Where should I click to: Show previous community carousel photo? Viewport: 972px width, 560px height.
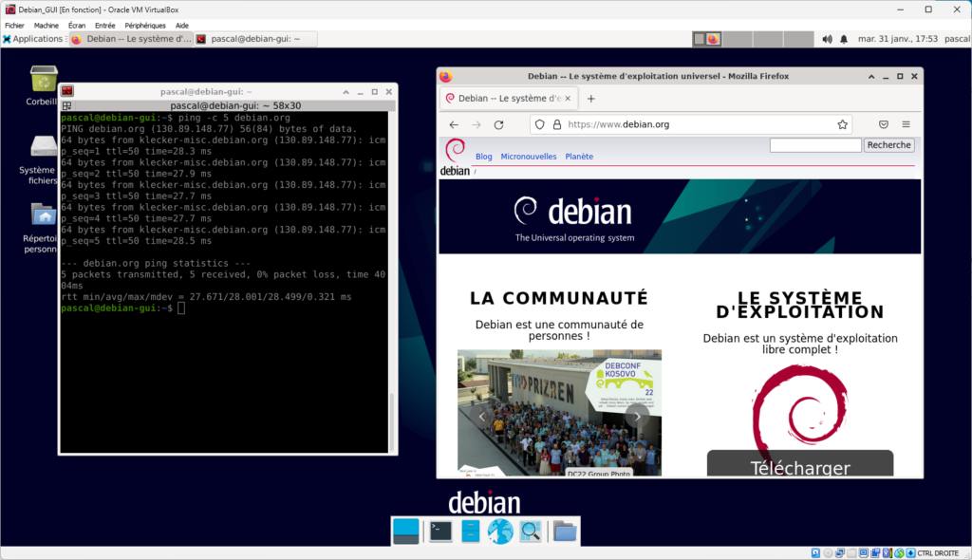pos(481,417)
